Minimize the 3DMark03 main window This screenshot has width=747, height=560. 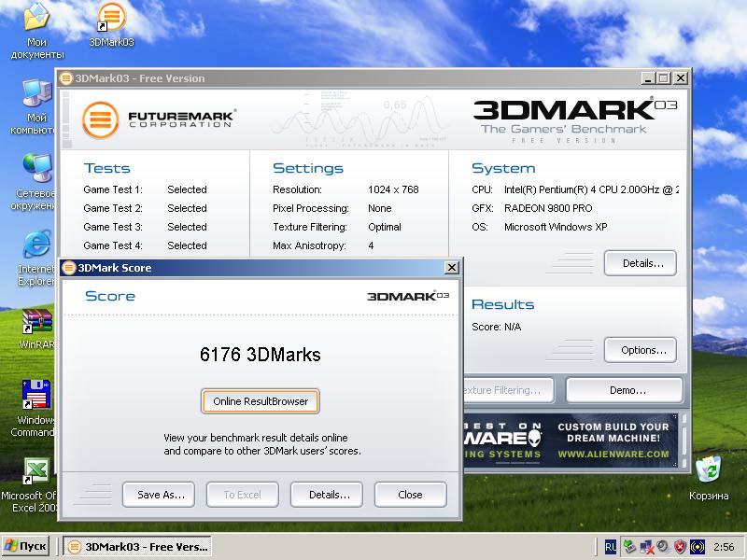647,78
